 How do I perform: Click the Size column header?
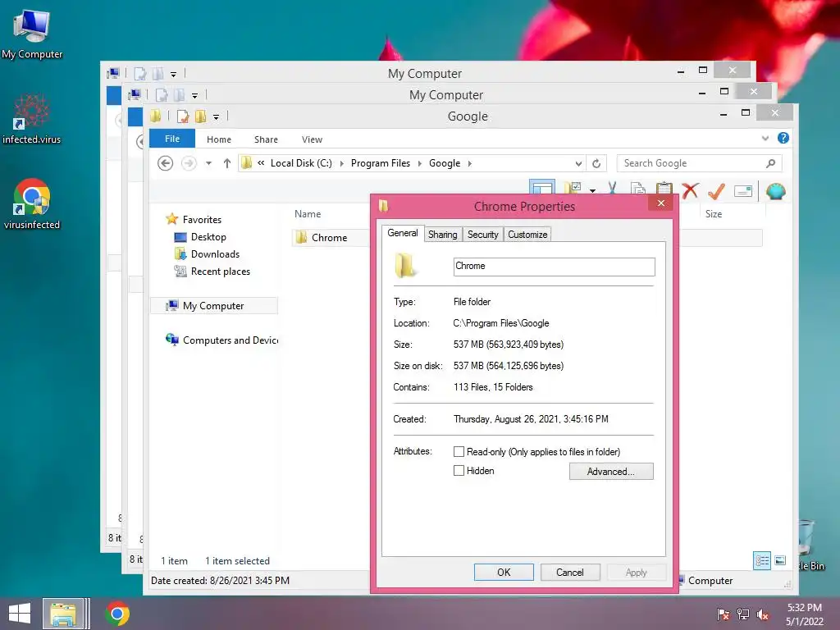click(x=714, y=214)
